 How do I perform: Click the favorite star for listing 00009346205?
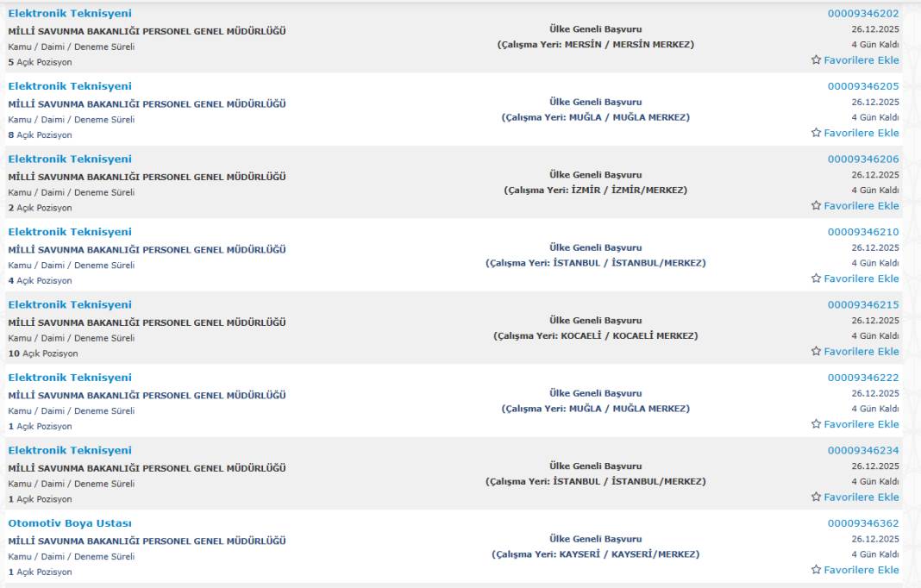pyautogui.click(x=816, y=133)
